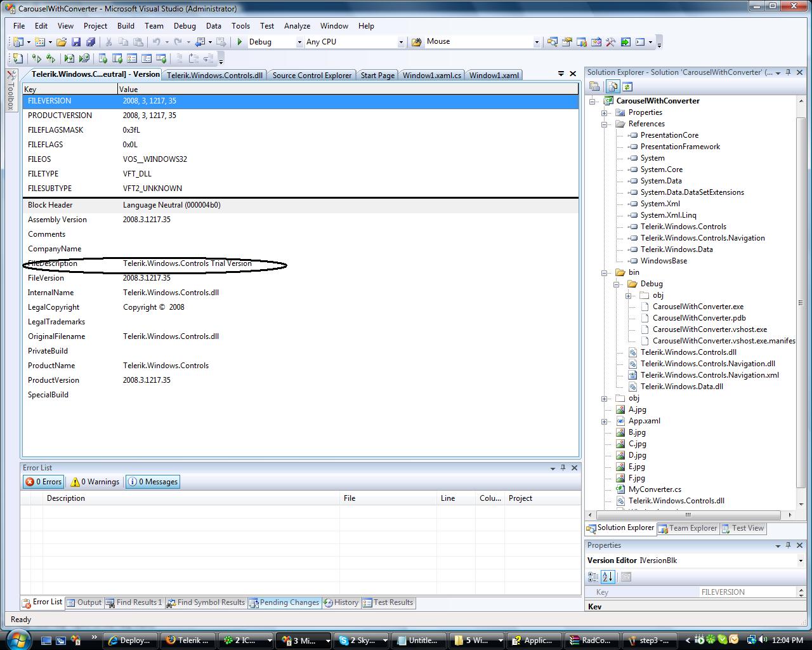Select A.jpg in Solution Explorer

637,409
